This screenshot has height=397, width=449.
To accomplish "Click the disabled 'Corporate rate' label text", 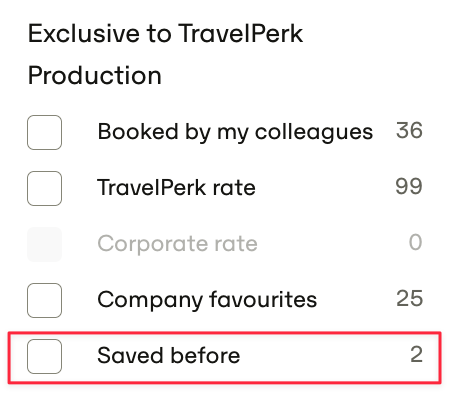I will coord(177,244).
